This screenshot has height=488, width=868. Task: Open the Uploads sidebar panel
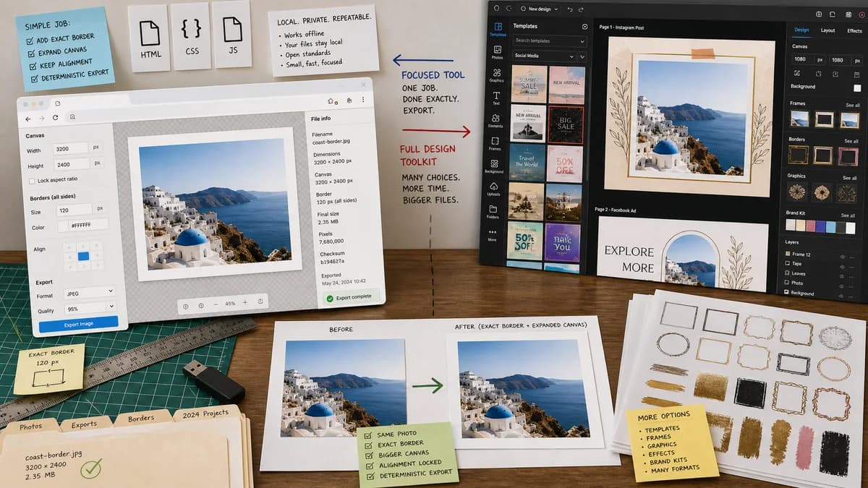tap(493, 189)
